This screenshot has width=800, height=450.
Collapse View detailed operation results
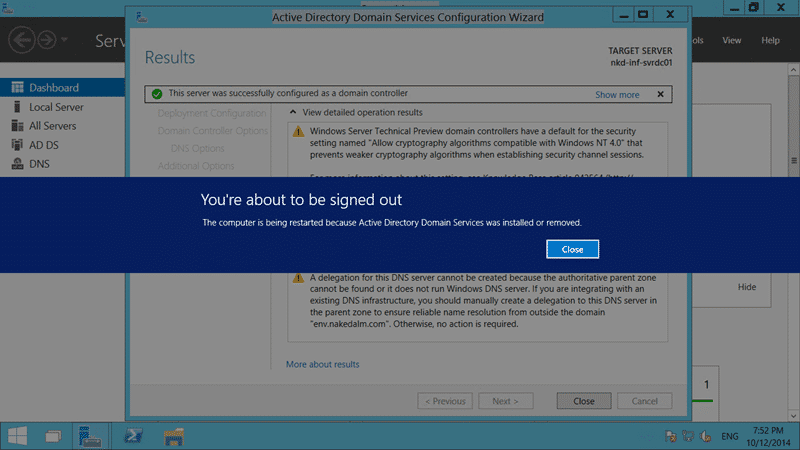tap(293, 112)
